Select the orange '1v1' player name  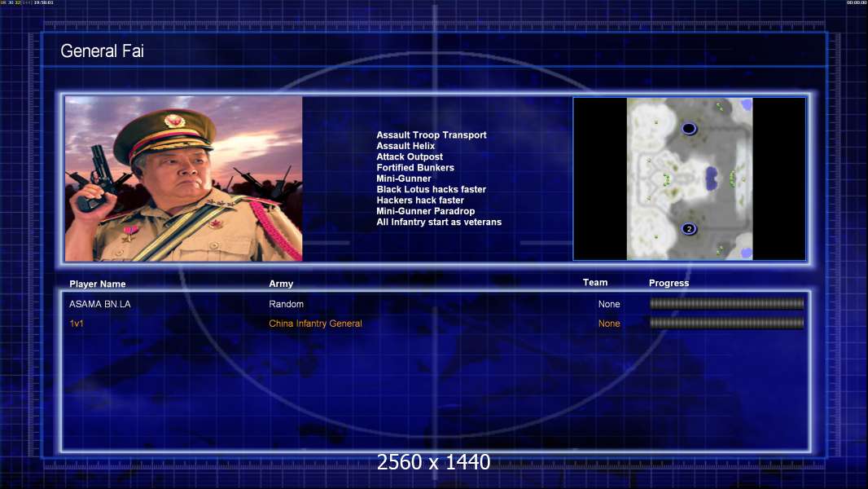[77, 323]
